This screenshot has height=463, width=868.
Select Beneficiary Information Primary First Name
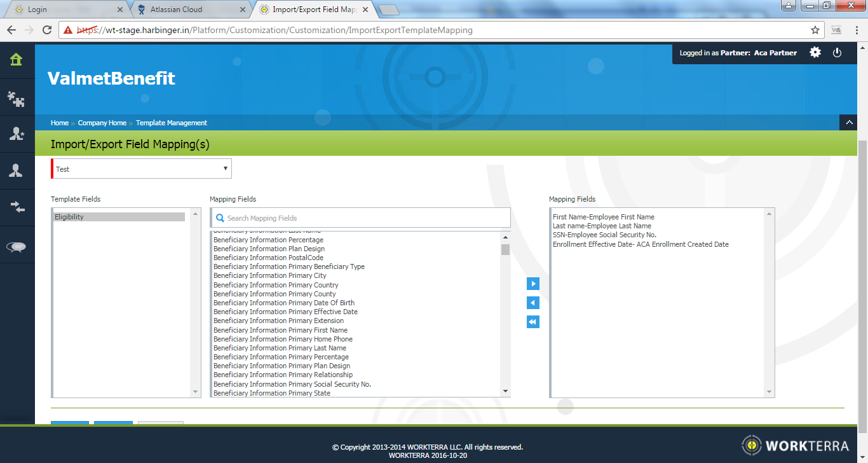pos(281,330)
